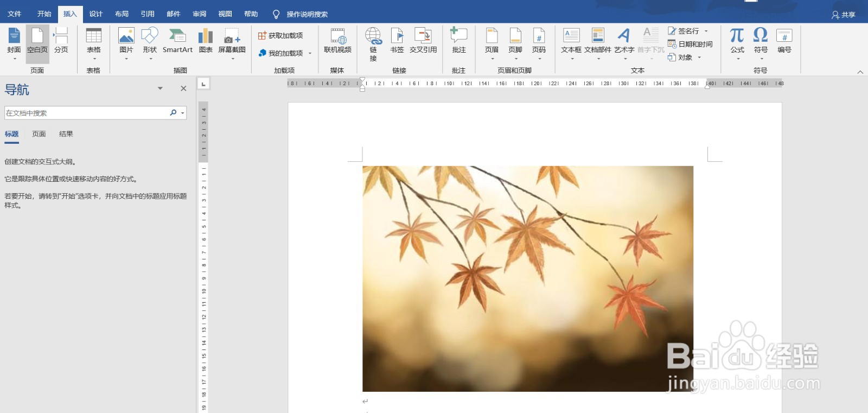Expand the text box (文本框) dropdown arrow
Image resolution: width=868 pixels, height=413 pixels.
572,59
